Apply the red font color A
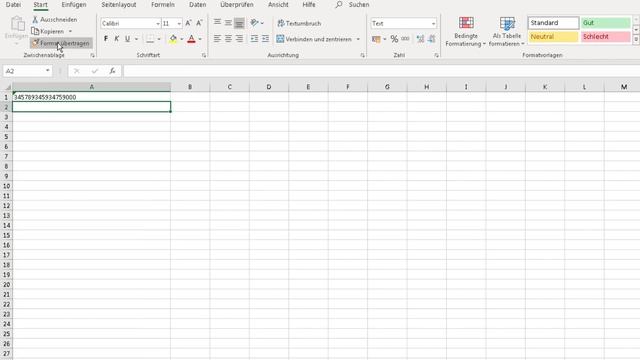Image resolution: width=640 pixels, height=360 pixels. 191,39
